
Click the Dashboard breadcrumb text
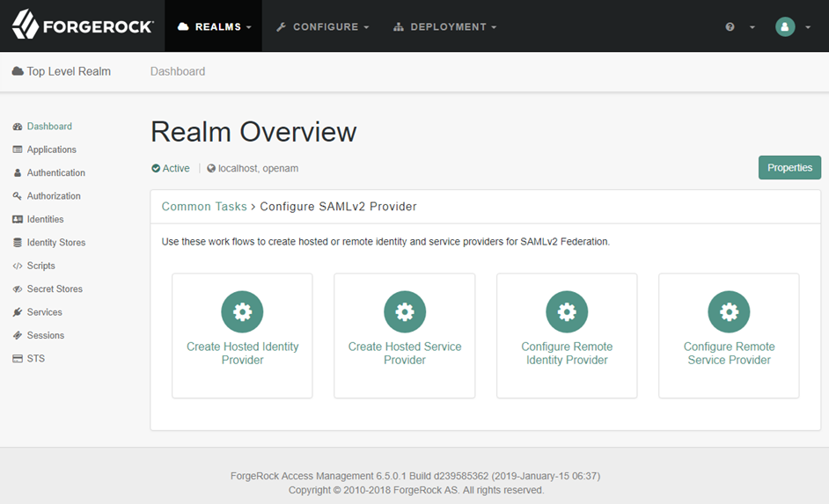pos(178,71)
